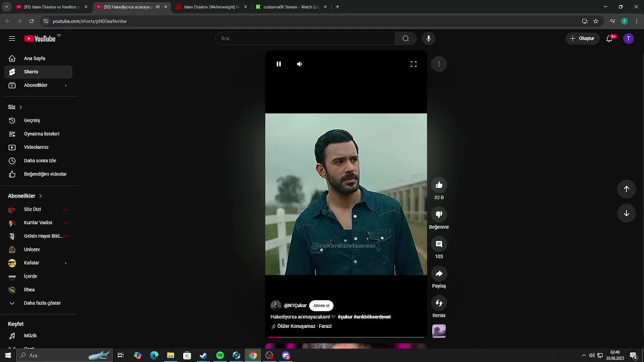Click the search magnifier button

click(x=406, y=39)
